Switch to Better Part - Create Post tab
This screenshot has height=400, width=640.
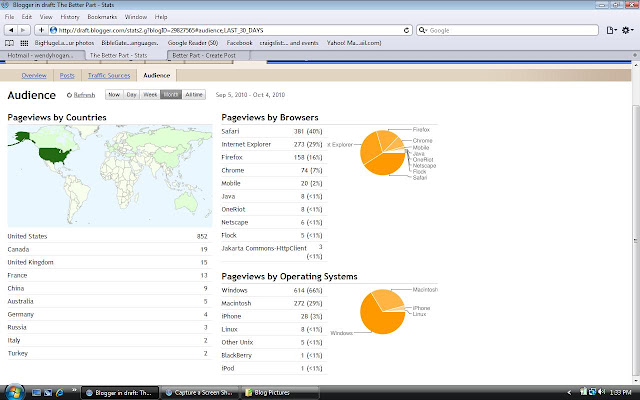coord(208,55)
